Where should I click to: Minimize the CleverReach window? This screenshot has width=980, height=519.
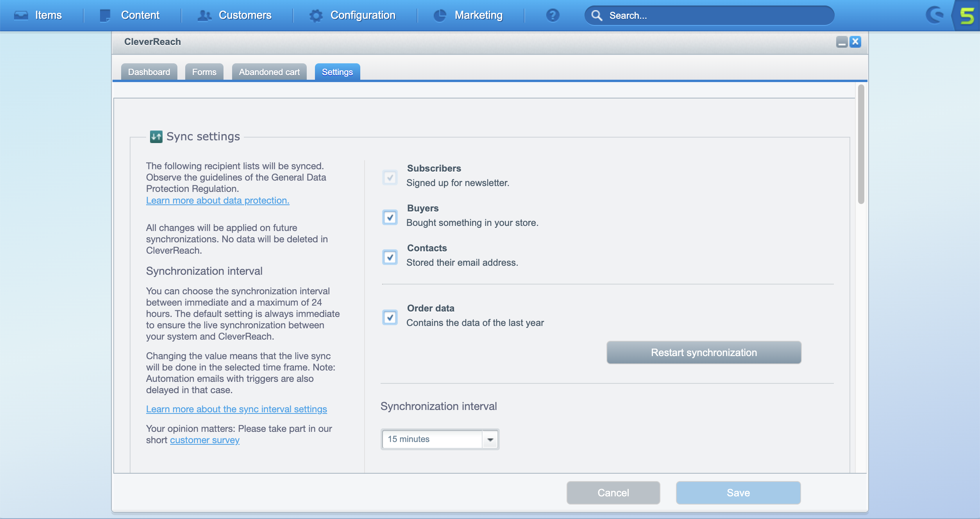pyautogui.click(x=842, y=42)
